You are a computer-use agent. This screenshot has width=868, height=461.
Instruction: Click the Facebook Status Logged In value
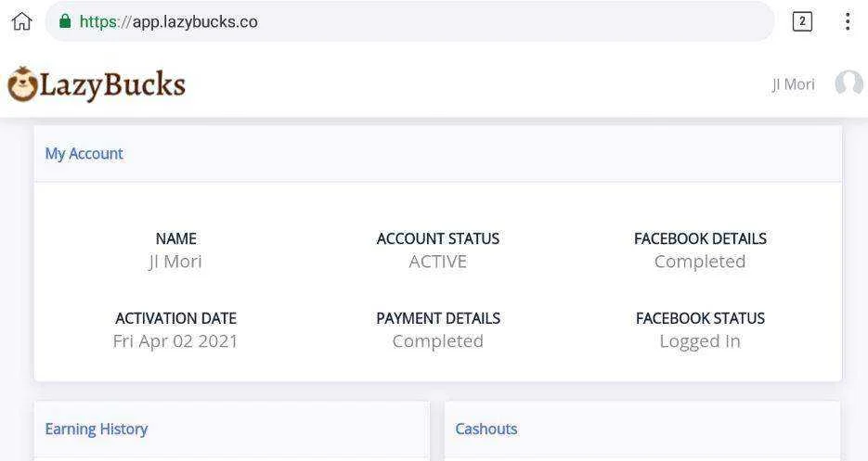click(x=700, y=342)
